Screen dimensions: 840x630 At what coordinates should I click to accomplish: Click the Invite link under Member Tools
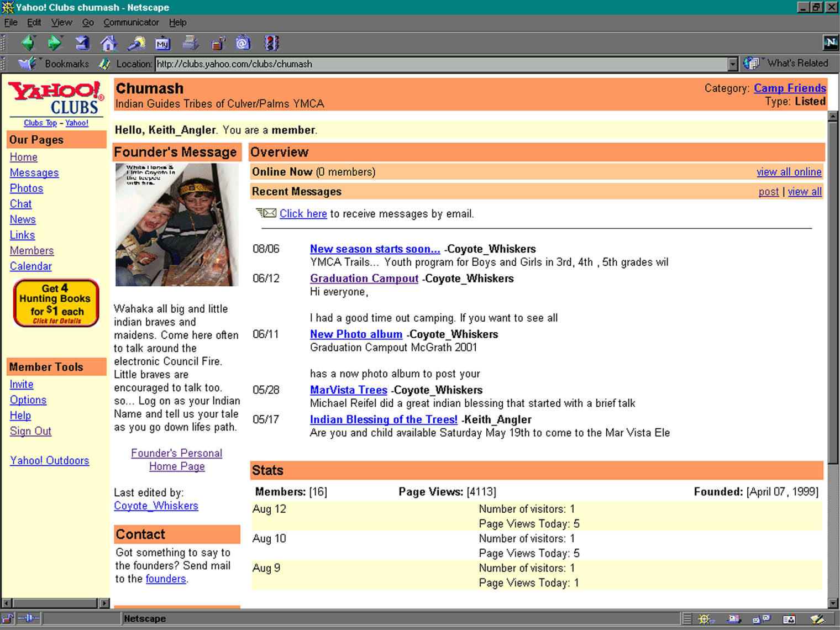[22, 384]
